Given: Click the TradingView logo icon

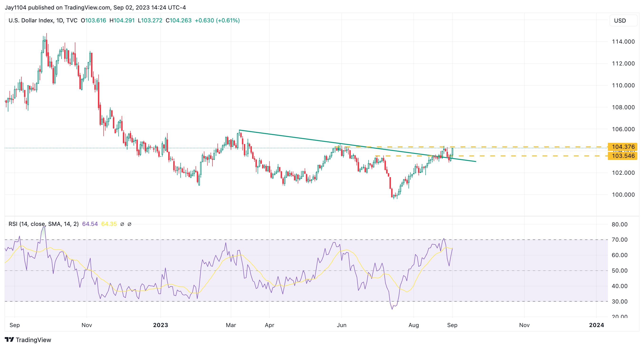Looking at the screenshot, I should coord(9,339).
